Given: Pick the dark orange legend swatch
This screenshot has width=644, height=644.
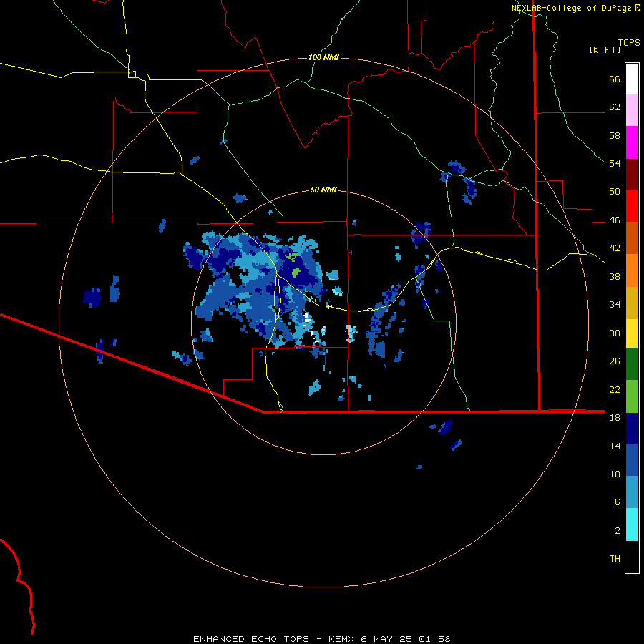Looking at the screenshot, I should [632, 238].
